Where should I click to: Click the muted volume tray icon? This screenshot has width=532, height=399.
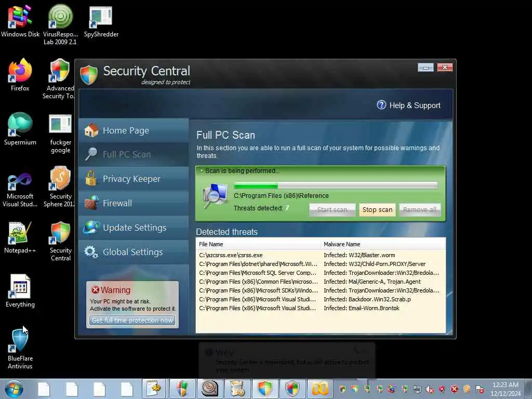pyautogui.click(x=430, y=389)
